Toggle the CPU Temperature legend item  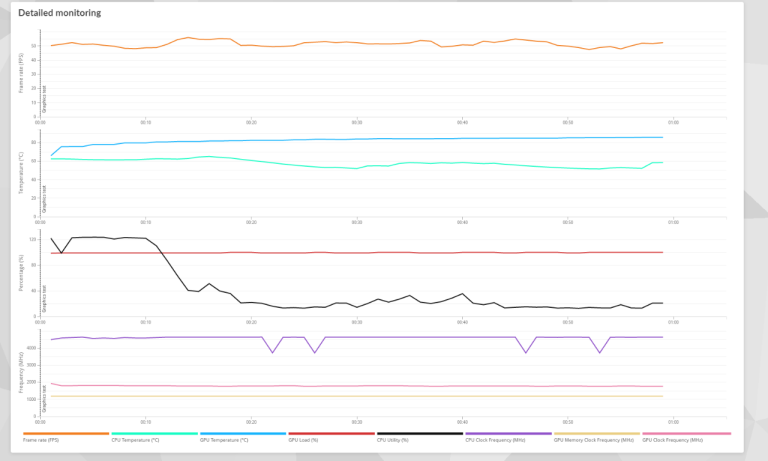click(x=135, y=439)
